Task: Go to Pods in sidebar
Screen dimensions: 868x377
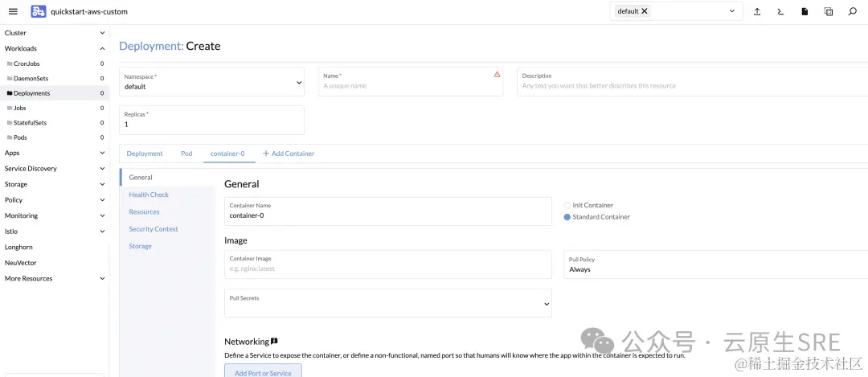Action: point(55,137)
